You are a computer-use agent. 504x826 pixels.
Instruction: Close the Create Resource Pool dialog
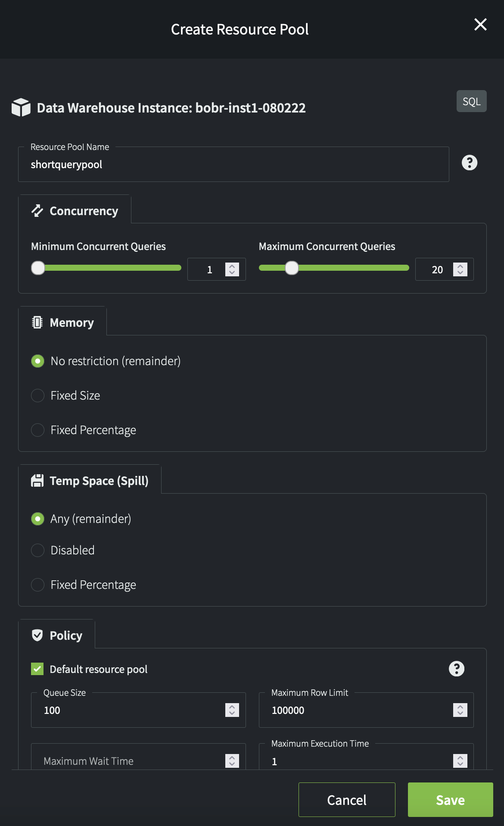480,25
